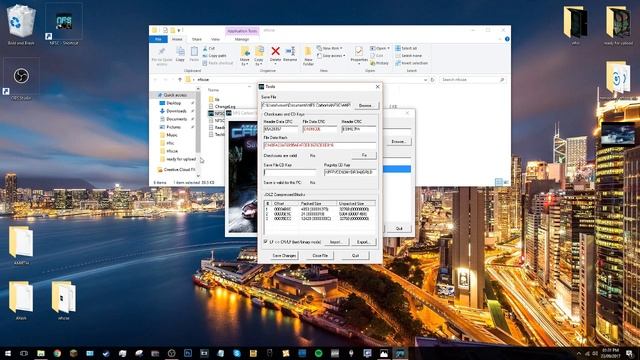Open the Copy to dropdown in ribbon
The height and width of the screenshot is (360, 640).
(259, 56)
